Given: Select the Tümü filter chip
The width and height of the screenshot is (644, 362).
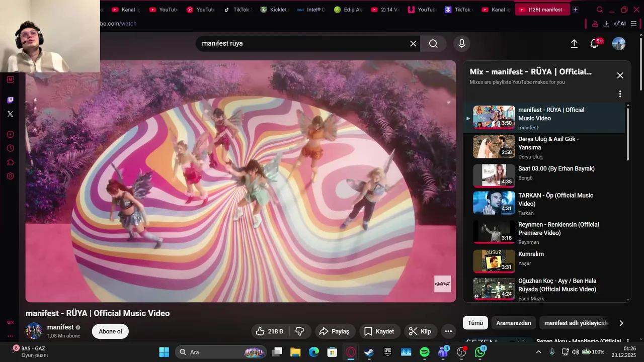Looking at the screenshot, I should [x=475, y=323].
